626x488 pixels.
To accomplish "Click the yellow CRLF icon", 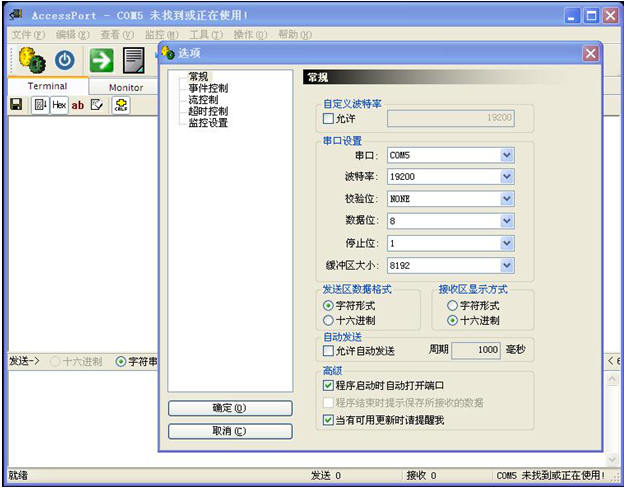I will (x=121, y=104).
